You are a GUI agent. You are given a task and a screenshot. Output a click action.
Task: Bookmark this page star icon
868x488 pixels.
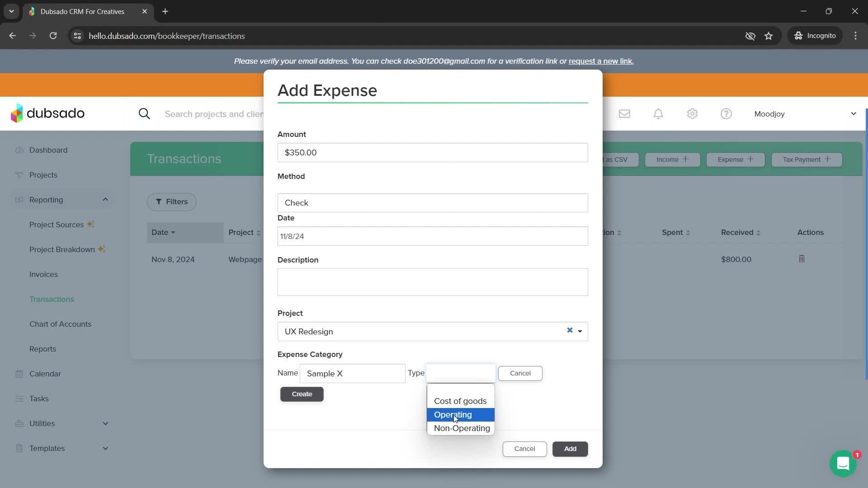pyautogui.click(x=769, y=36)
